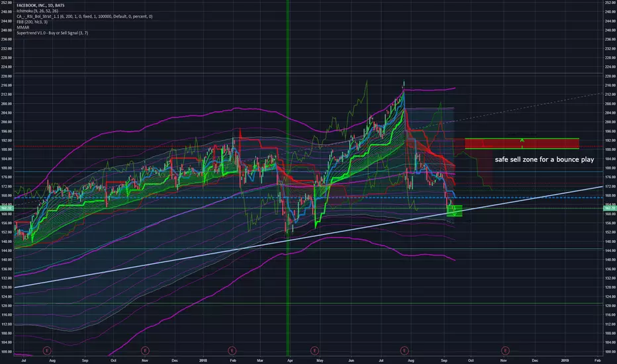617x364 pixels.
Task: Select the Ichimoku (9, 26, 52, 26) indicator legend
Action: tap(37, 11)
